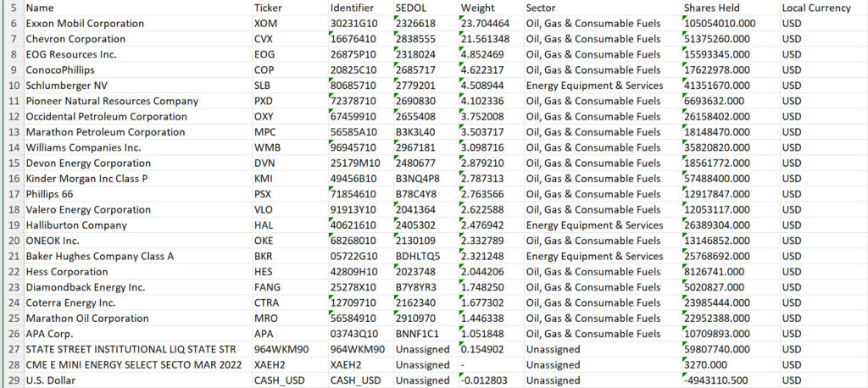
Task: Select the Hess Corporation cell
Action: 137,272
